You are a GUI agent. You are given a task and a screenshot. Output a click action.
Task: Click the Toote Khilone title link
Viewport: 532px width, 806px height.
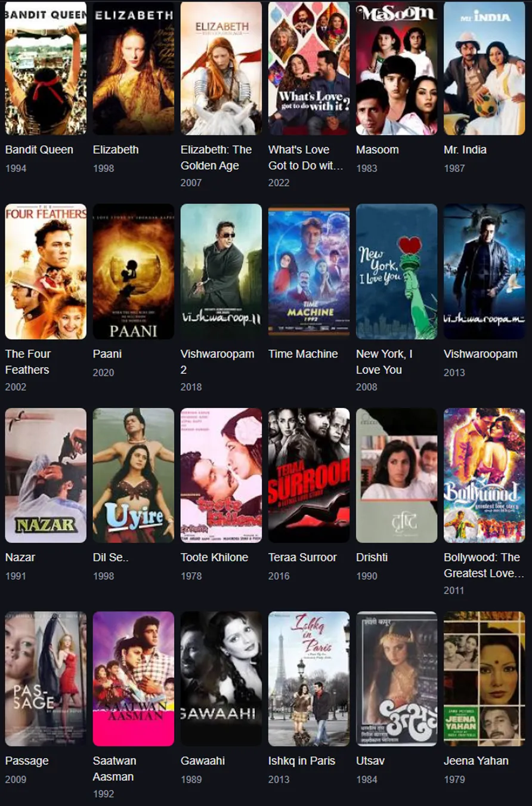(214, 557)
